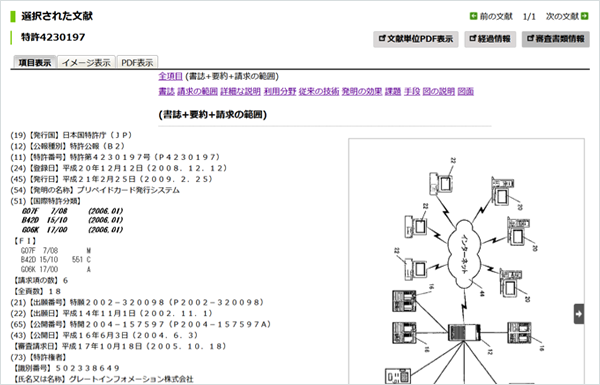Jump to 図の説明 link
The height and width of the screenshot is (385, 600).
pyautogui.click(x=439, y=91)
